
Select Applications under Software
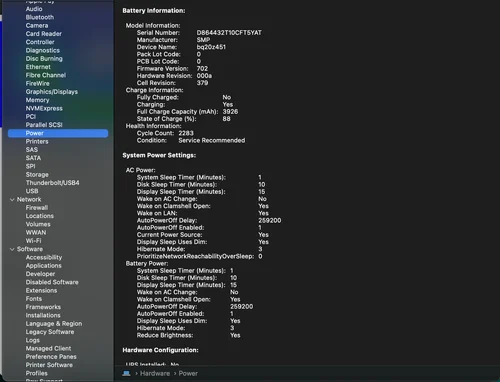pyautogui.click(x=44, y=266)
